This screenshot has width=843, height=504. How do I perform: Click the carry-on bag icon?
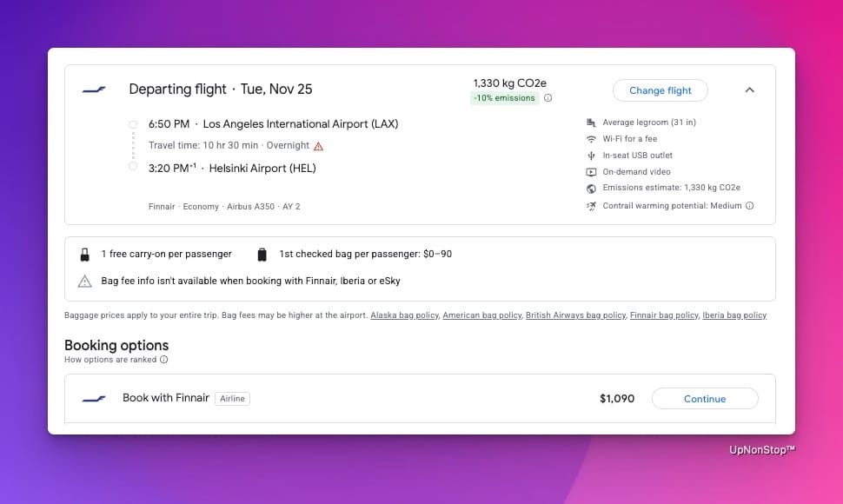(85, 255)
